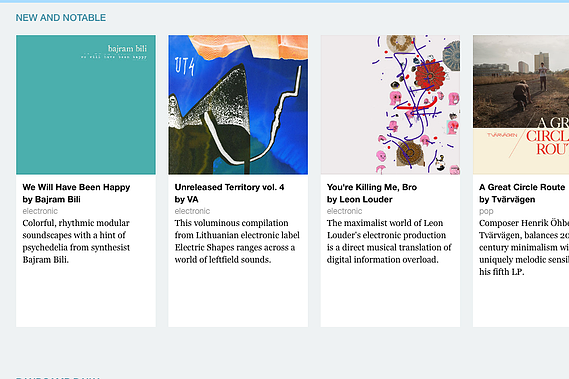Click the Bajram Bili album description text

click(76, 241)
